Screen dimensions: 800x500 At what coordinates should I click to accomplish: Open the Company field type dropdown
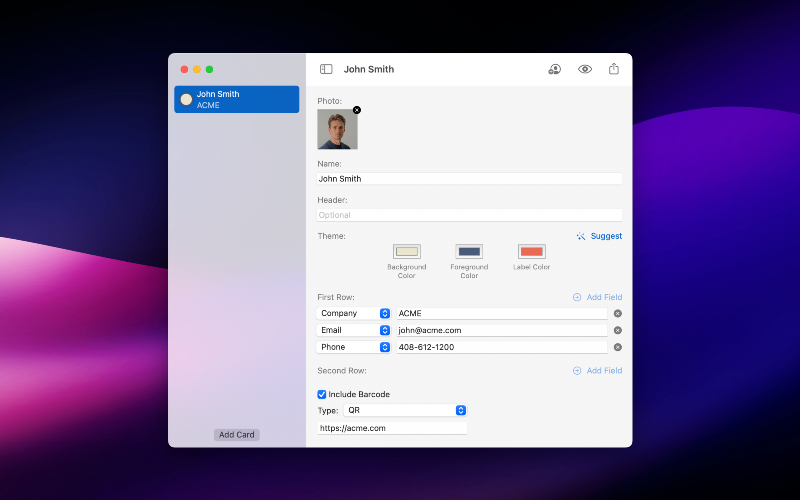click(354, 313)
